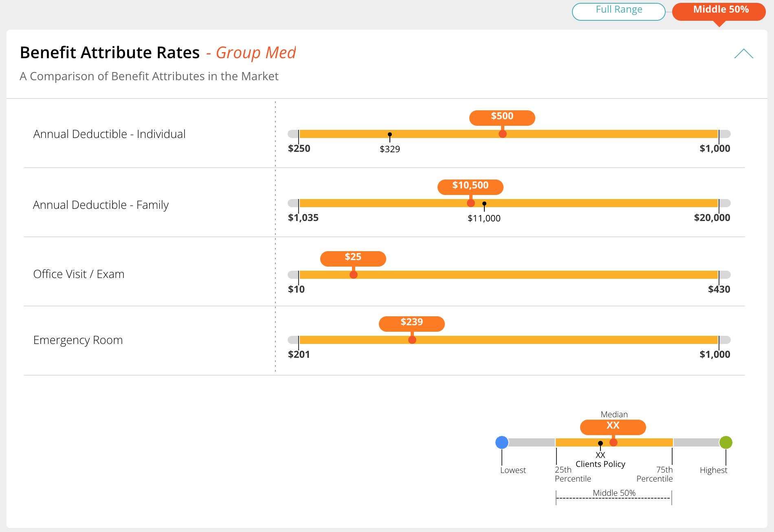The image size is (774, 532).
Task: Click the $10,500 median badge
Action: click(470, 187)
